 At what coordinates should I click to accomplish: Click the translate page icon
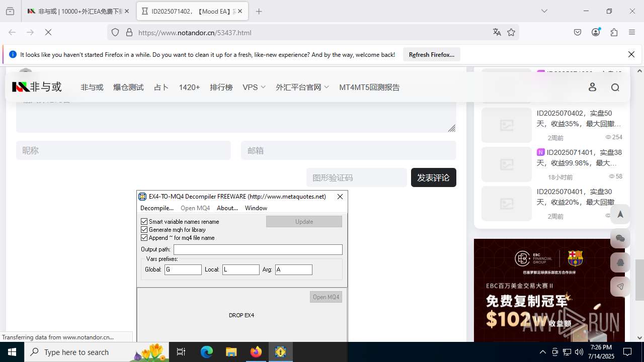497,32
